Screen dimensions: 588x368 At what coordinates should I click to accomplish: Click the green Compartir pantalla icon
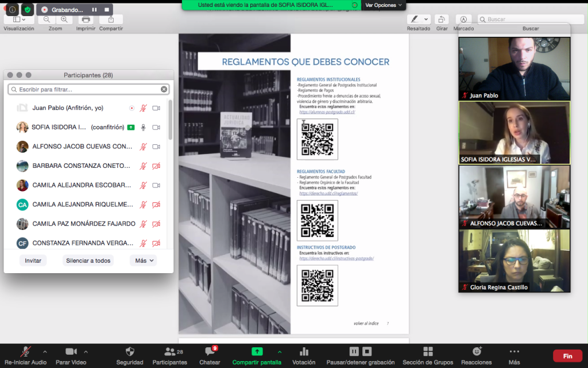click(x=257, y=351)
